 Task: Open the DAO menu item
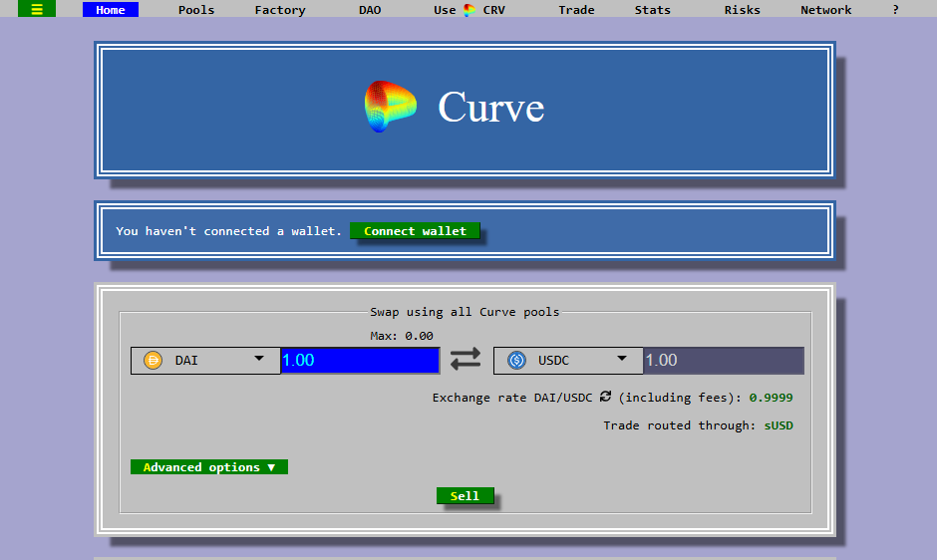370,10
